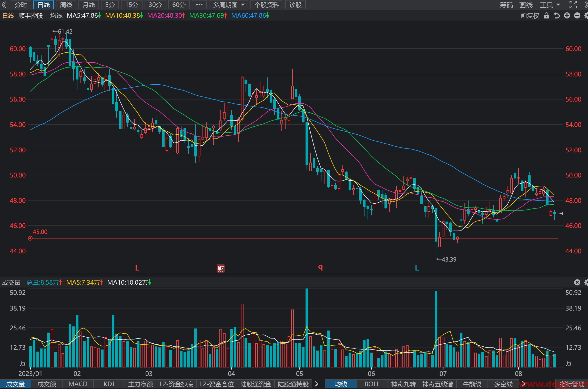The height and width of the screenshot is (389, 588).
Task: Select the 日线 daily chart tab
Action: click(x=44, y=5)
